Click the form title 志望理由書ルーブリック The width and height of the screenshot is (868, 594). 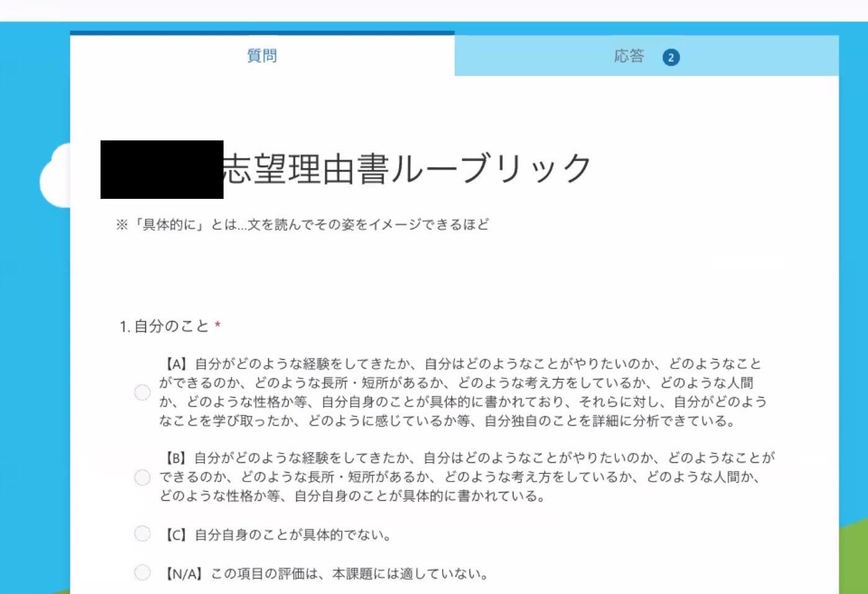[x=407, y=169]
